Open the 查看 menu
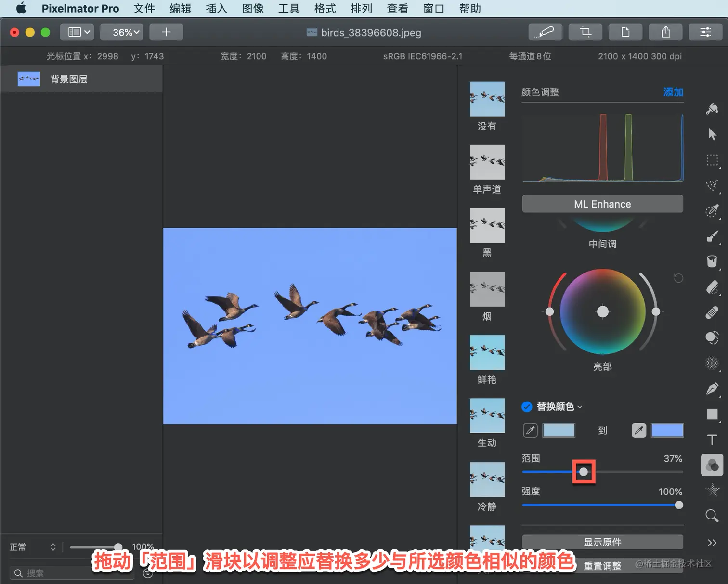This screenshot has height=584, width=728. [x=398, y=9]
